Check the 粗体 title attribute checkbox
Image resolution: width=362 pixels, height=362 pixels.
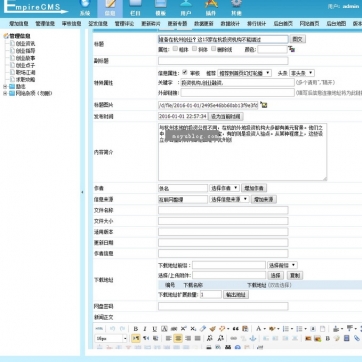175,49
